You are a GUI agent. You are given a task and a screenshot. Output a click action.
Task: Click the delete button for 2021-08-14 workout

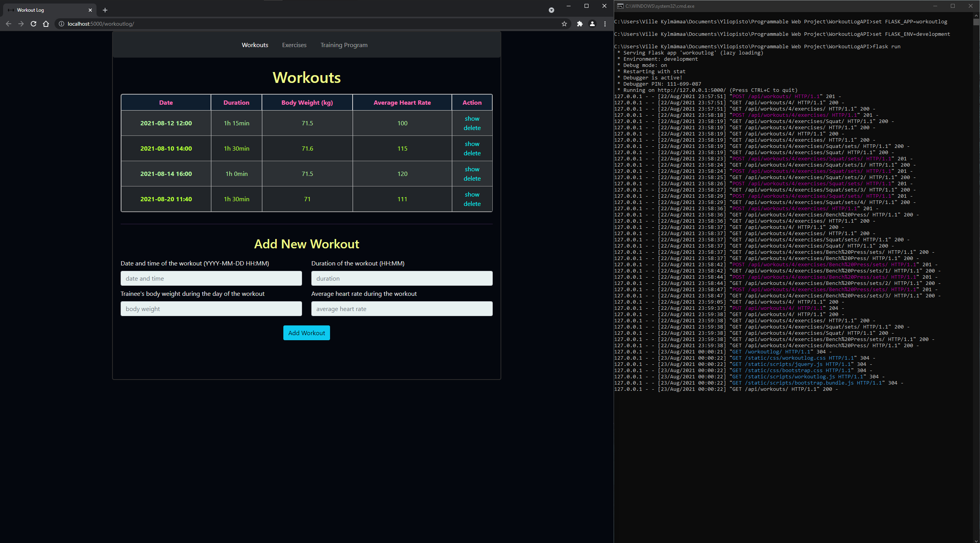(472, 179)
